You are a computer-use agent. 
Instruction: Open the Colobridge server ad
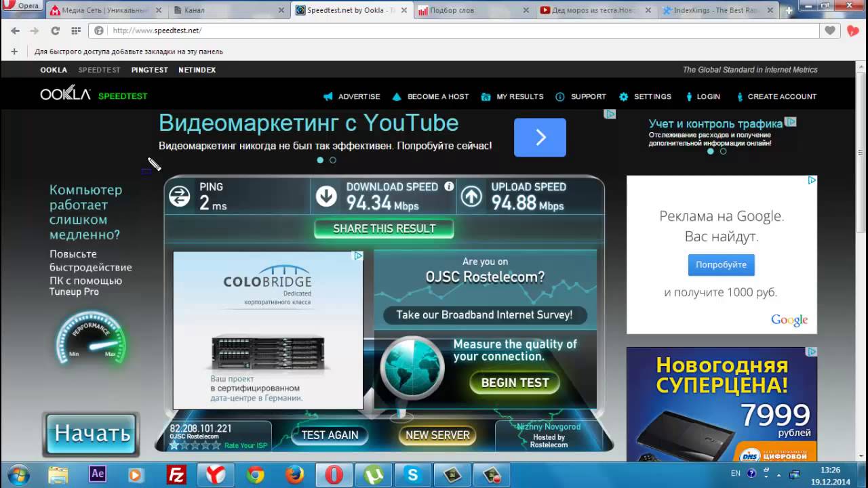tap(268, 330)
